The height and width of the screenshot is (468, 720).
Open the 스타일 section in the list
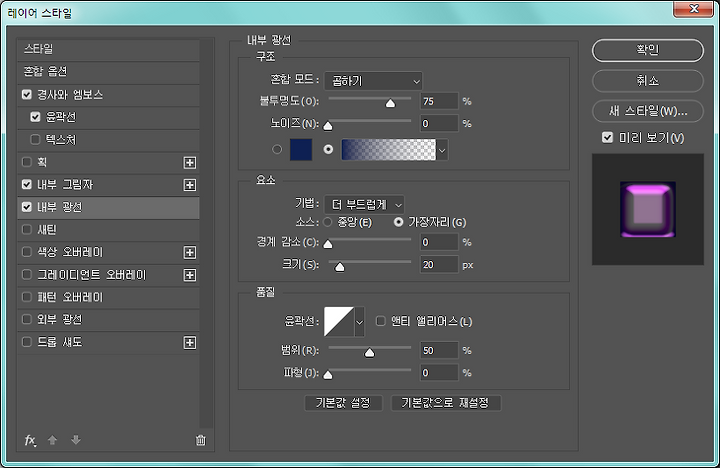(108, 49)
